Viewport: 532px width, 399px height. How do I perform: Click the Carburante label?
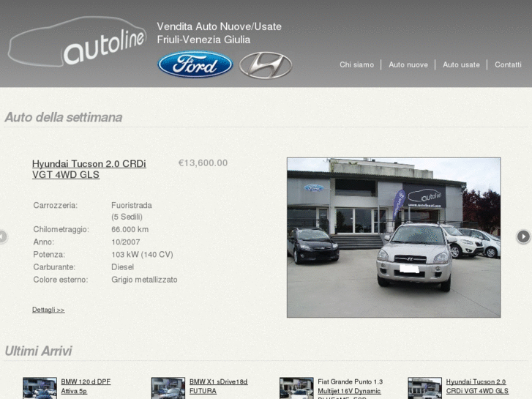coord(54,267)
